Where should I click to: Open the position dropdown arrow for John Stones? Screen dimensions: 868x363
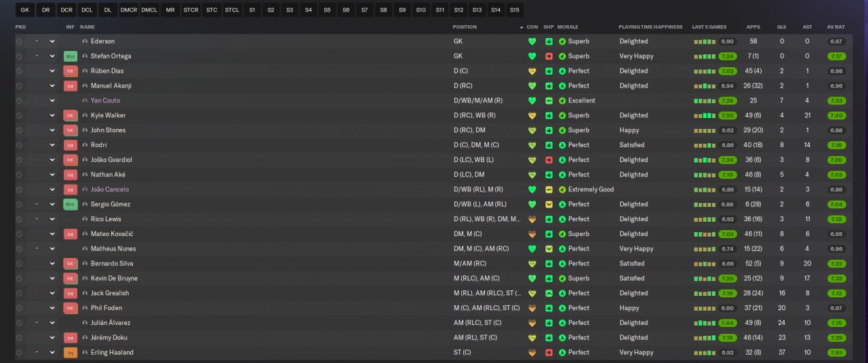click(x=52, y=130)
